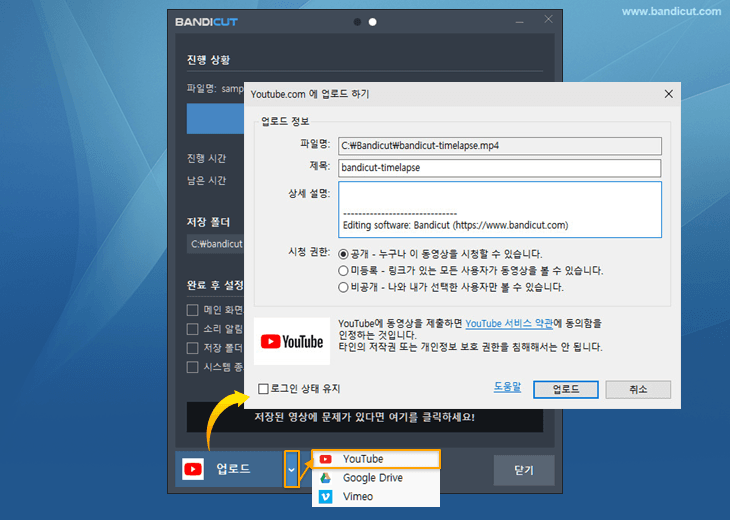Viewport: 730px width, 520px height.
Task: Open the 도움말 help link
Action: [x=507, y=387]
